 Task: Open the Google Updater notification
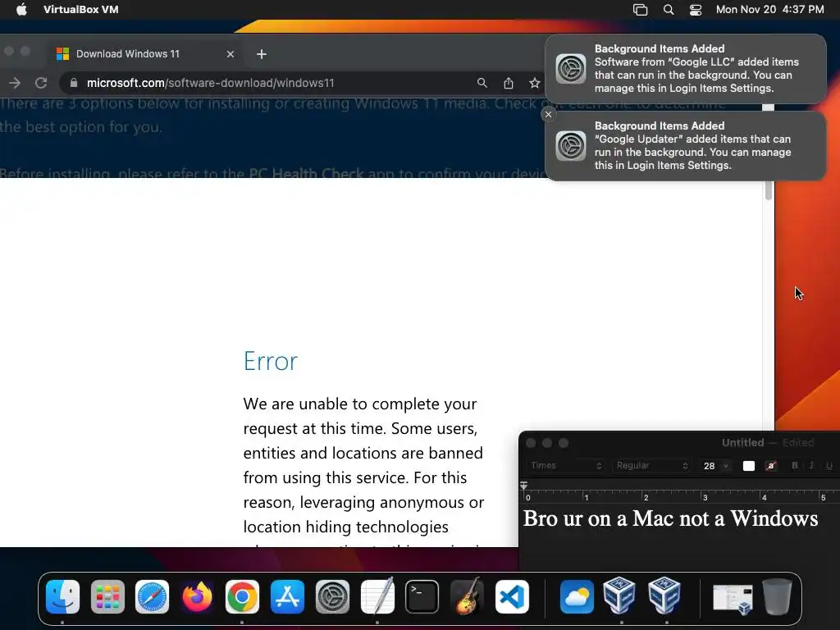point(685,146)
